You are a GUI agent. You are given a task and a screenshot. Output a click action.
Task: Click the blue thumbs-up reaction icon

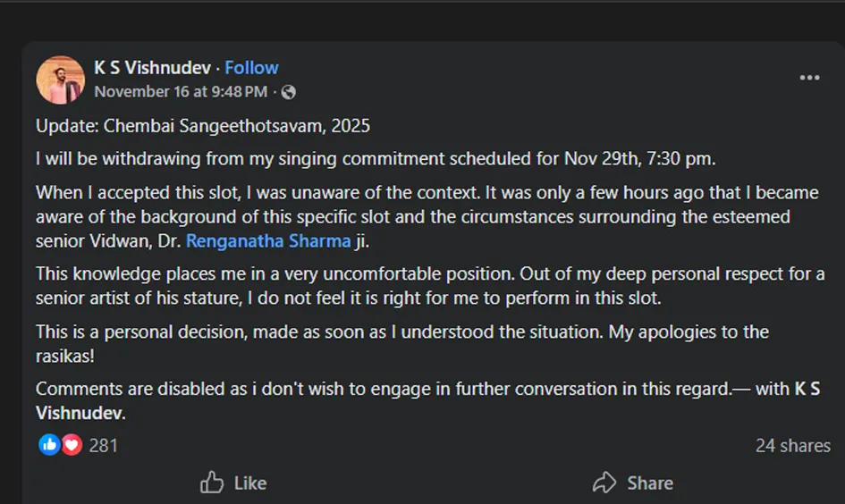[x=50, y=444]
